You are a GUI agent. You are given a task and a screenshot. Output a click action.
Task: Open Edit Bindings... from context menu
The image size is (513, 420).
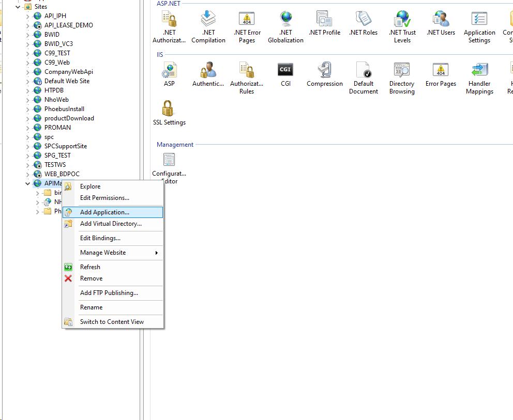click(x=113, y=238)
